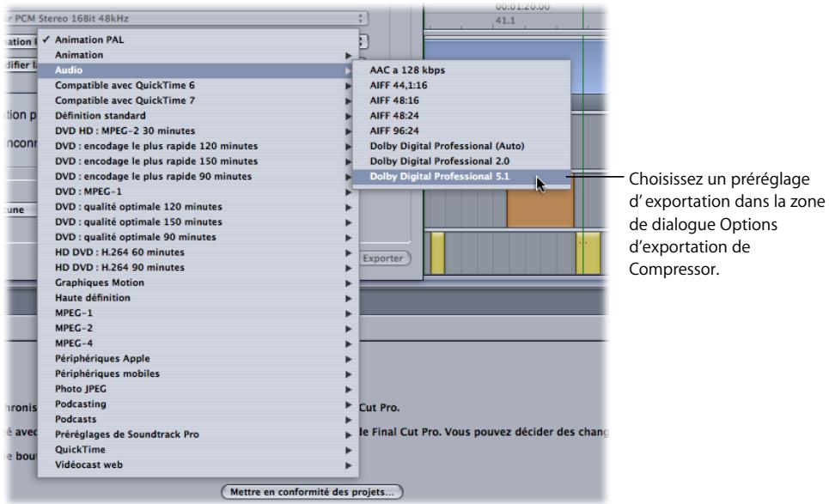Select the highlighted Audio menu item
The width and height of the screenshot is (829, 504).
(198, 70)
